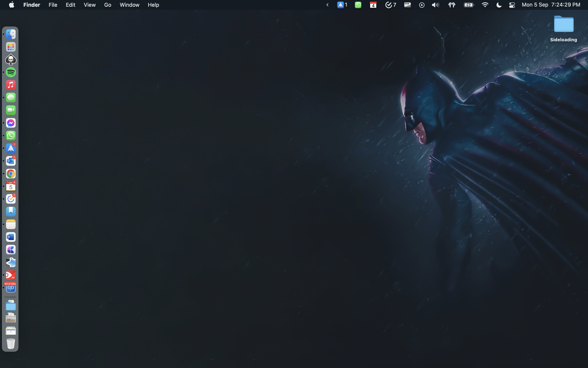
Task: Open the Sound volume menu
Action: (435, 5)
